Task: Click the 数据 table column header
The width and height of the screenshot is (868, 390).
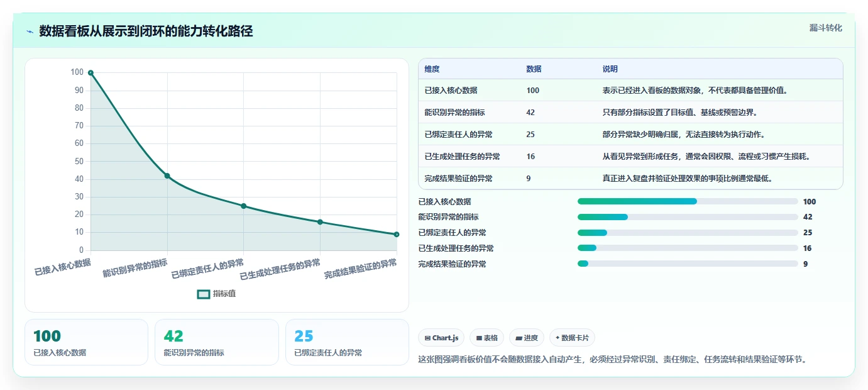Action: 534,69
